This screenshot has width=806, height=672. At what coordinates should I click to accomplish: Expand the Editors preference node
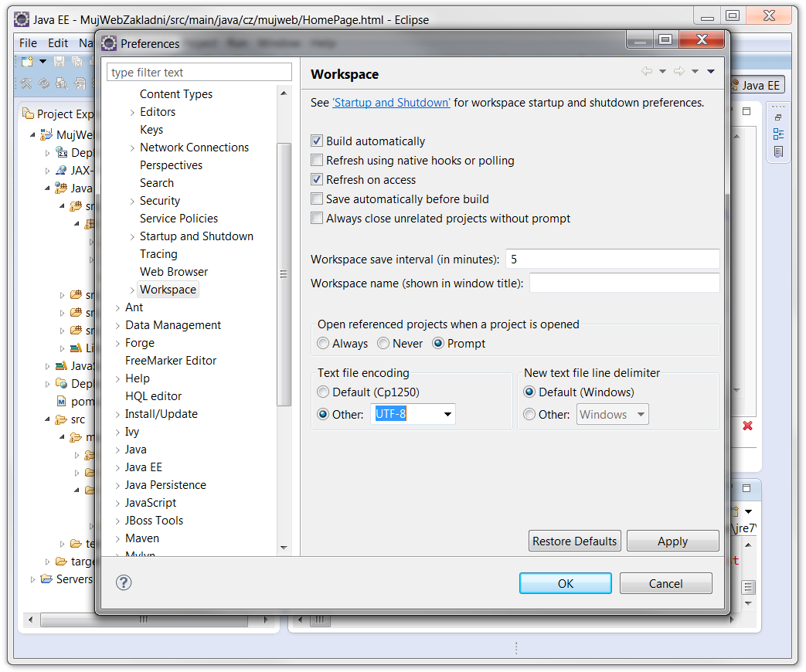132,113
